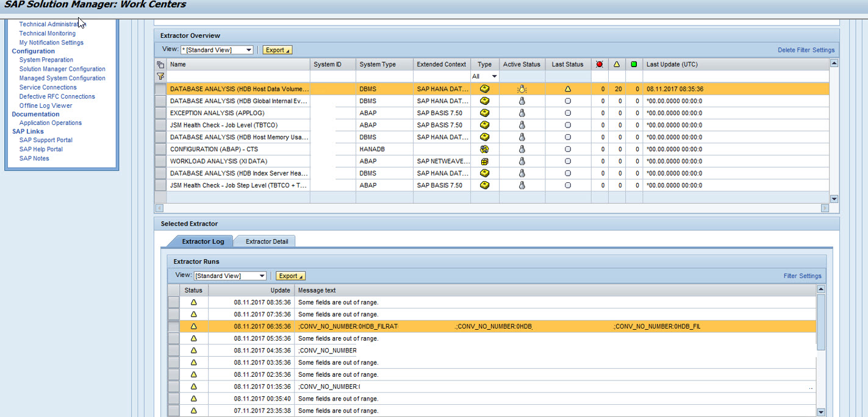
Task: Open the SAP Notes link
Action: point(34,159)
